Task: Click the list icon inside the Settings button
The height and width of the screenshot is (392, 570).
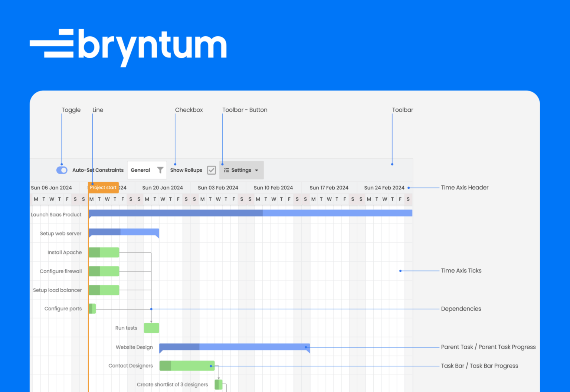Action: [x=226, y=170]
